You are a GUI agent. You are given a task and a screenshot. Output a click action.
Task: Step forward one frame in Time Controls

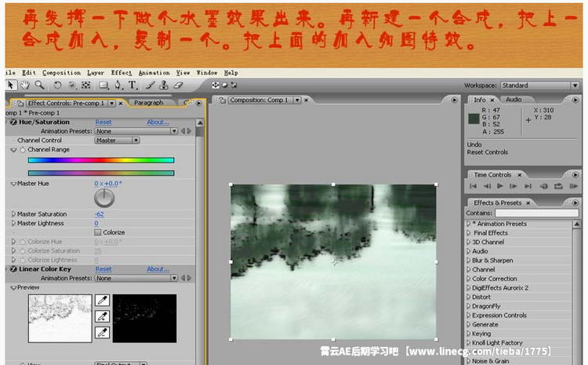[x=514, y=186]
